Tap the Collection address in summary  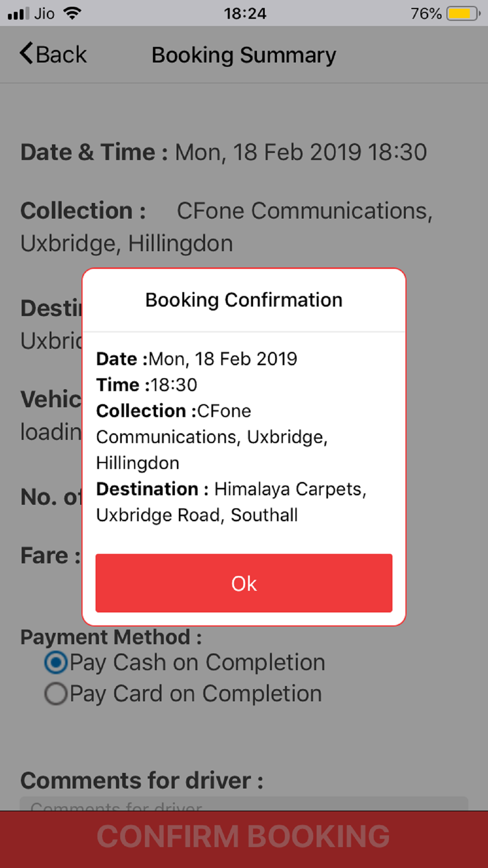coord(226,227)
